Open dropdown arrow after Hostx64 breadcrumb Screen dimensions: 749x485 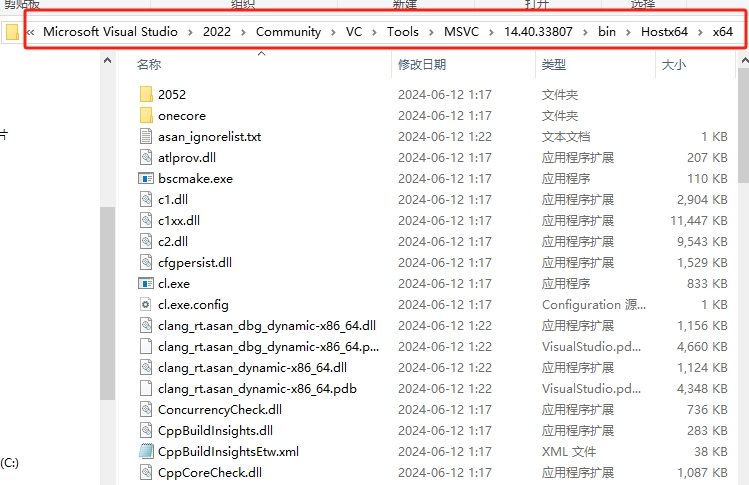(700, 32)
